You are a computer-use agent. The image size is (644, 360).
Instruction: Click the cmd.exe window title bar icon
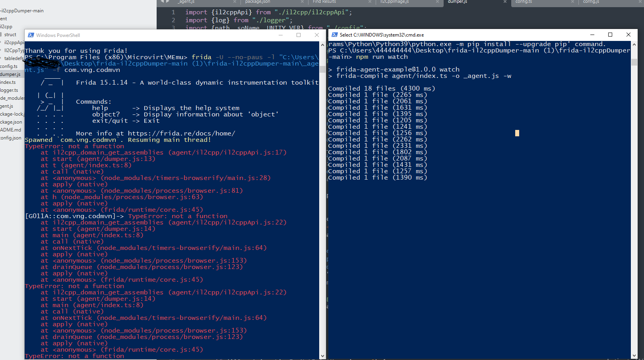pos(335,35)
